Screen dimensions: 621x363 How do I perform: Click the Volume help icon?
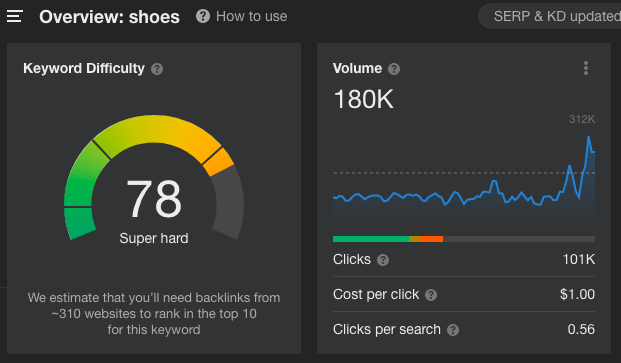click(394, 69)
